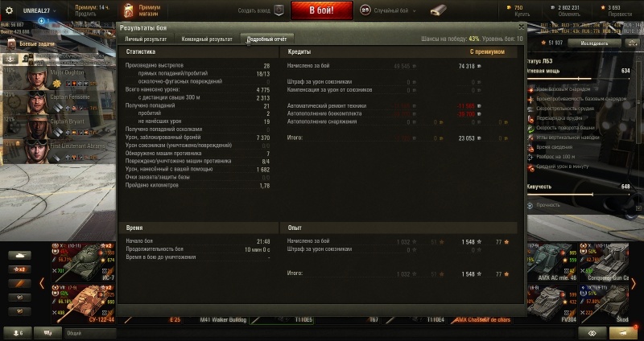The image size is (644, 341).
Task: Open the chat channels icon at bottom left
Action: [47, 333]
